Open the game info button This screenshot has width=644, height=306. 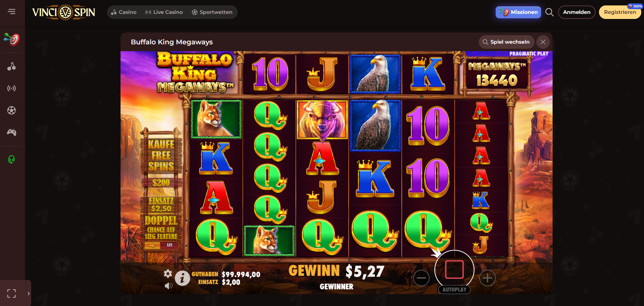click(x=182, y=279)
